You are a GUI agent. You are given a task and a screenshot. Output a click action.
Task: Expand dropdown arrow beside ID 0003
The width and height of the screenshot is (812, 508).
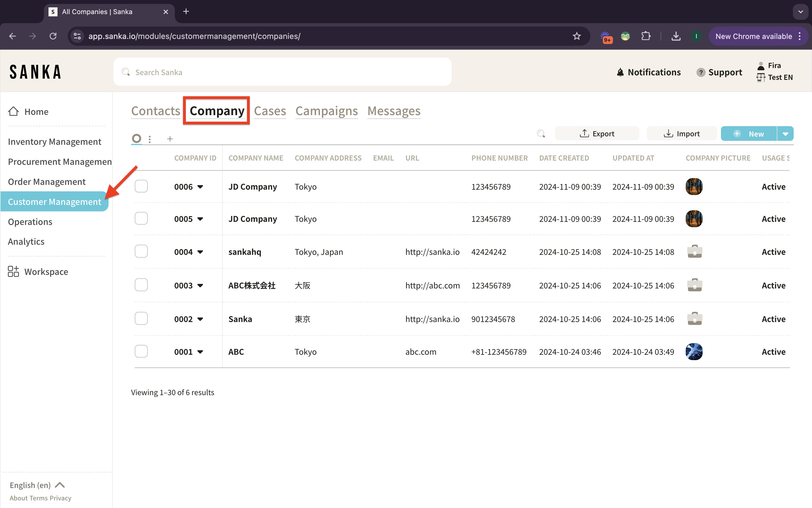coord(200,286)
